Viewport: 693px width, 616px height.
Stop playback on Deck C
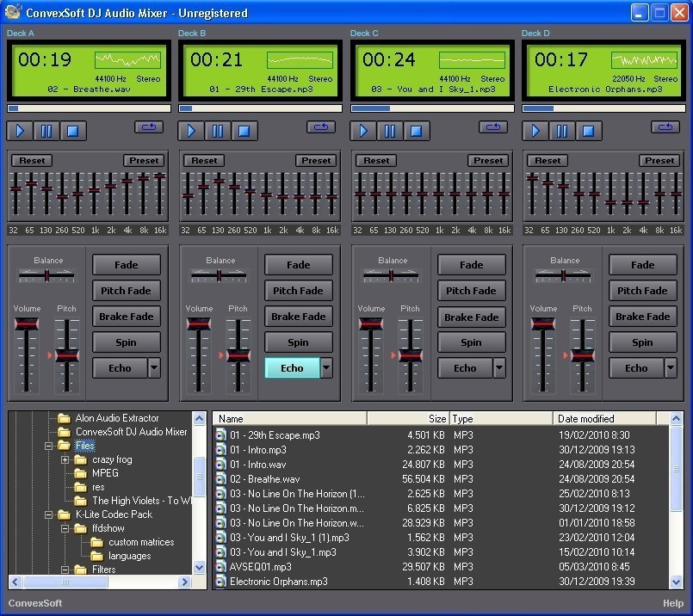coord(416,131)
